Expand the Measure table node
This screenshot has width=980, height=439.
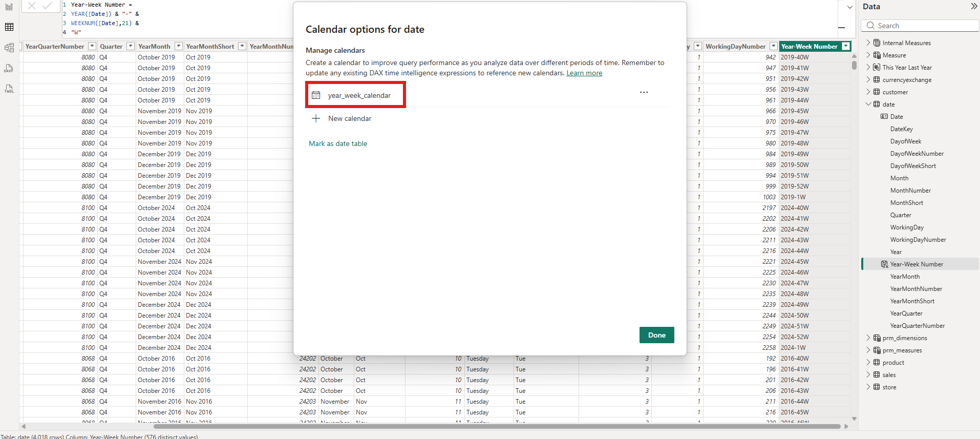pos(868,55)
